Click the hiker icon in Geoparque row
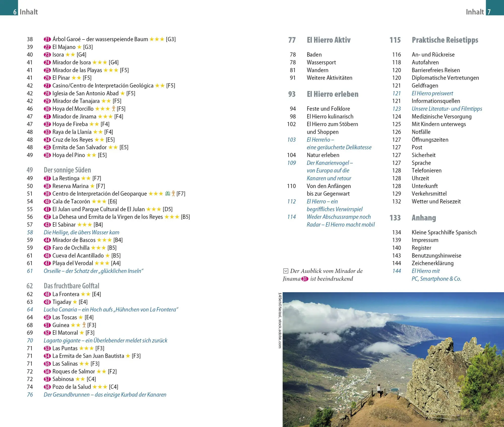 click(x=173, y=193)
